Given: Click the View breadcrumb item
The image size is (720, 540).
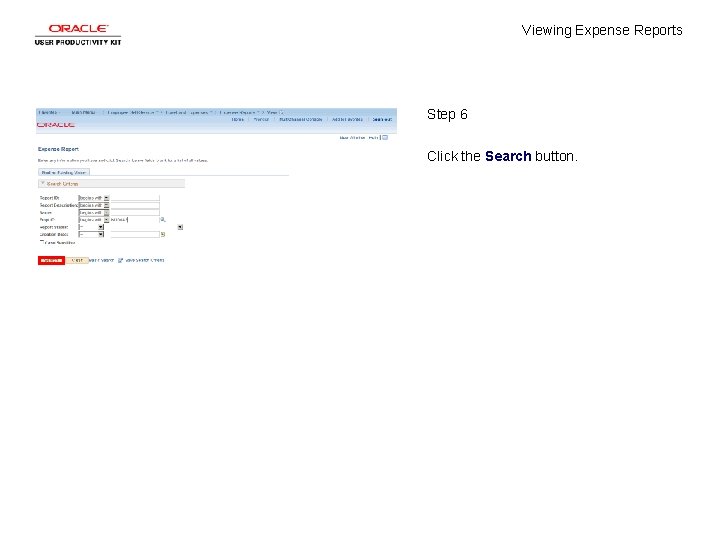Looking at the screenshot, I should coord(272,112).
